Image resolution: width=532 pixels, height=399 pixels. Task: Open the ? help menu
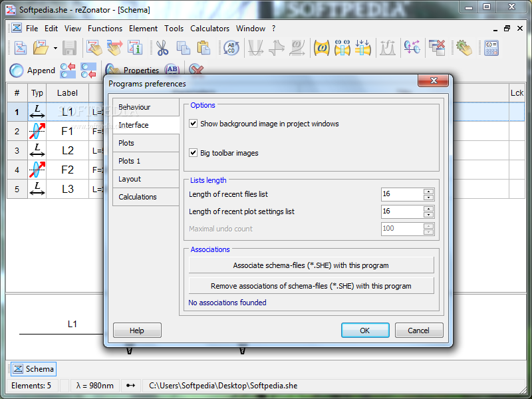coord(273,29)
